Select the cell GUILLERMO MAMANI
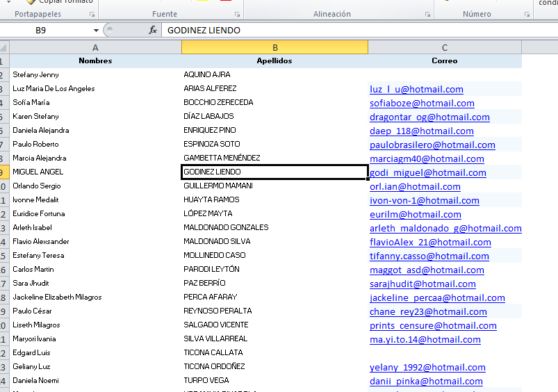Image resolution: width=558 pixels, height=392 pixels. 274,186
